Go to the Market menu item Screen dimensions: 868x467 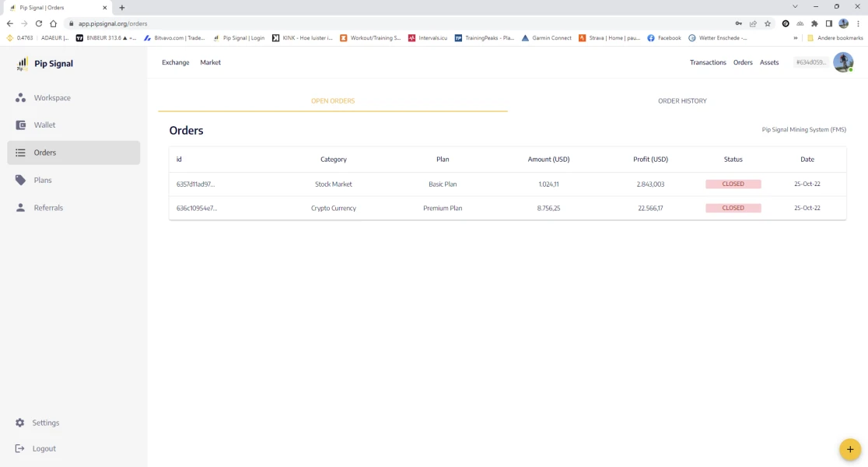[210, 62]
